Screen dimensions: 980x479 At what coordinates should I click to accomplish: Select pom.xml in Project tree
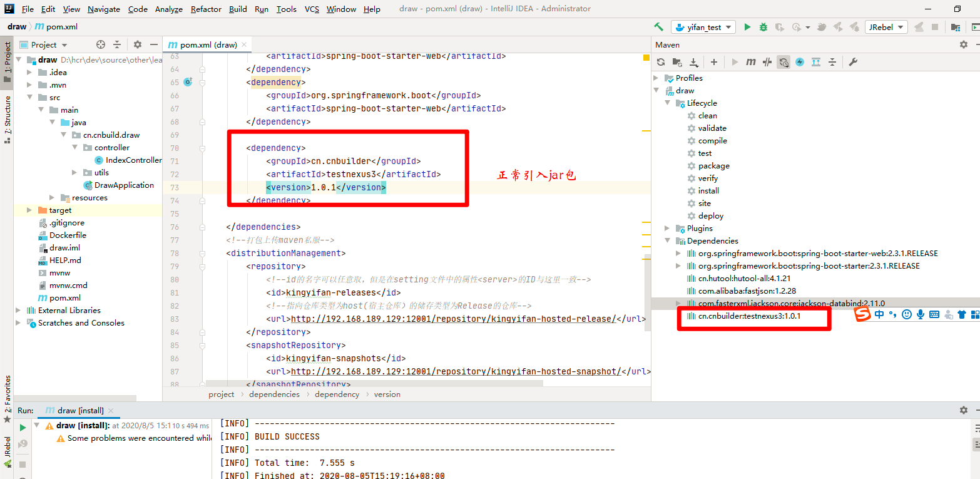point(59,298)
